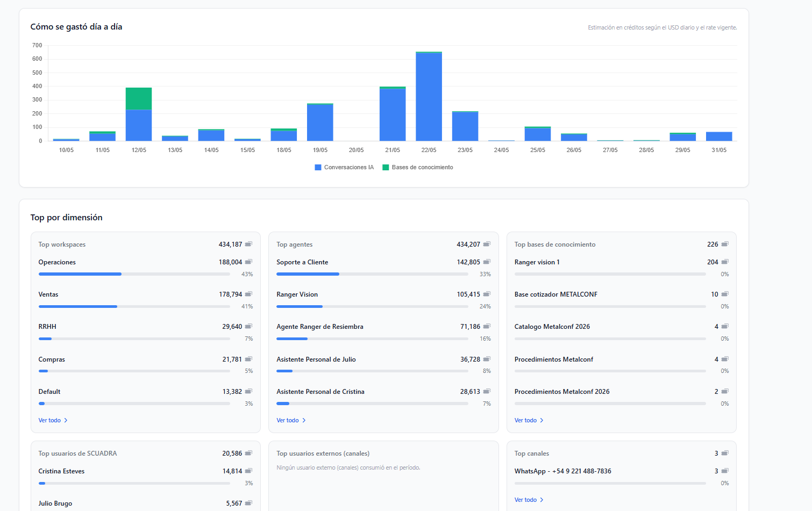The width and height of the screenshot is (812, 511).
Task: Click the Ranger vision 1 knowledge base name
Action: [537, 262]
